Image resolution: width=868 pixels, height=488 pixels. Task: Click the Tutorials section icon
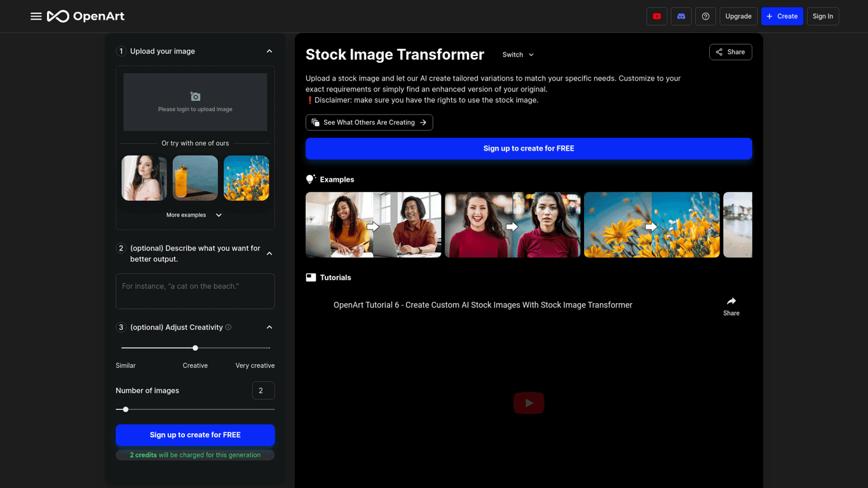[310, 277]
